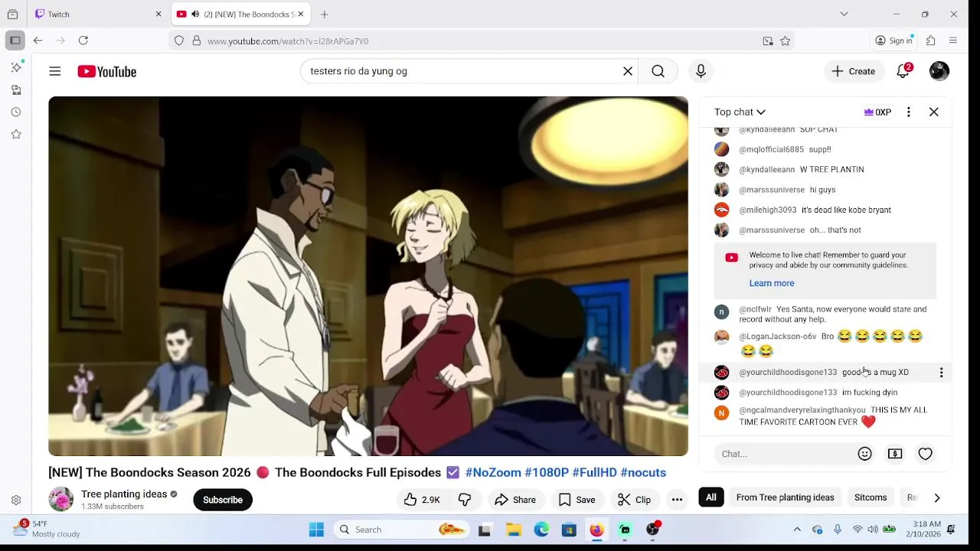The image size is (980, 551).
Task: Open the #FullHD hashtag link
Action: tap(594, 473)
